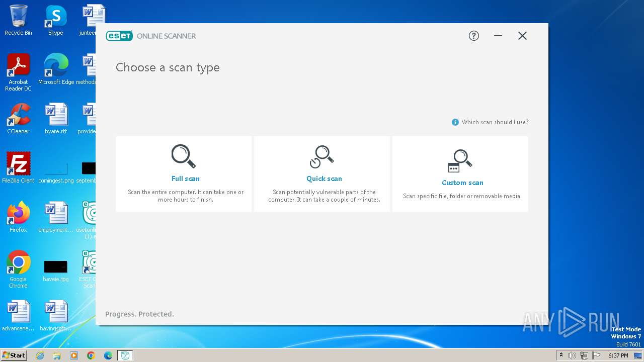Launch Firefox desktop shortcut
This screenshot has height=362, width=644.
[x=18, y=217]
